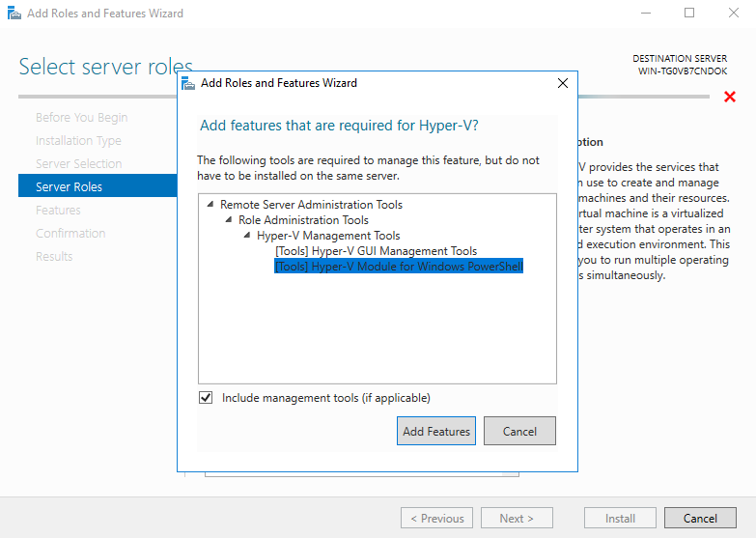Click the dialog's title bar wizard icon
The image size is (756, 538).
[189, 83]
